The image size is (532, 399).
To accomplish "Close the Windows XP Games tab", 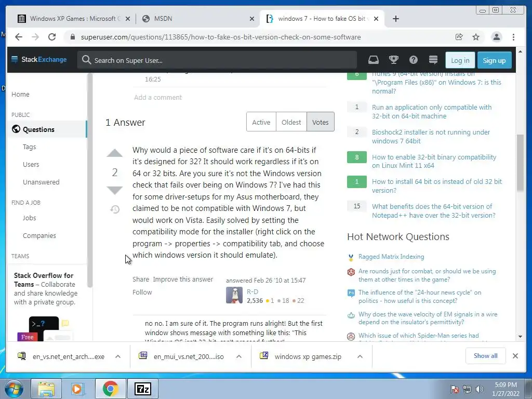I will pyautogui.click(x=128, y=19).
